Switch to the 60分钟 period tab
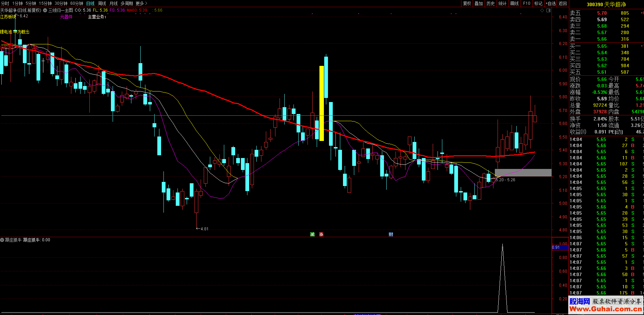Image resolution: width=644 pixels, height=315 pixels. point(77,3)
